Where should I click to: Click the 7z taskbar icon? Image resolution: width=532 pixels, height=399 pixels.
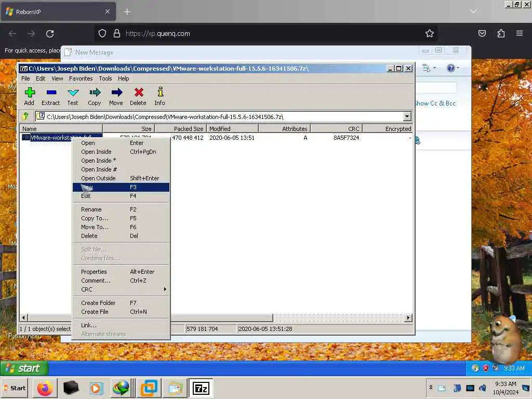click(201, 388)
